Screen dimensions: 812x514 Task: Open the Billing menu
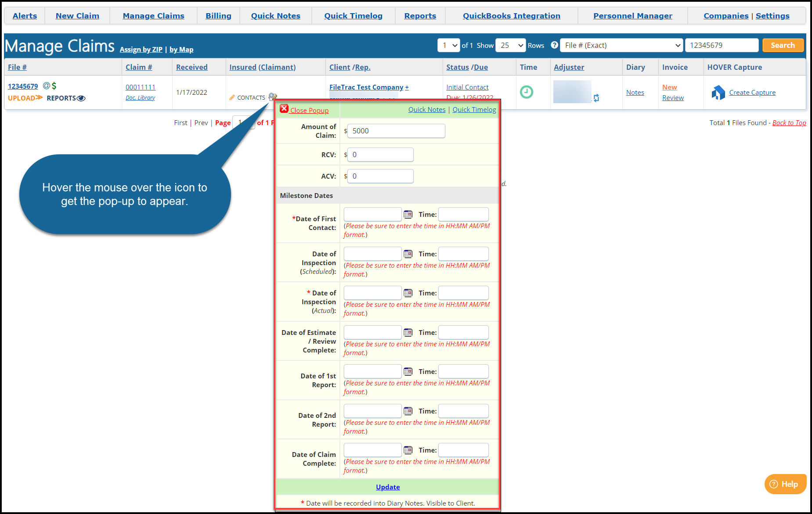point(218,16)
